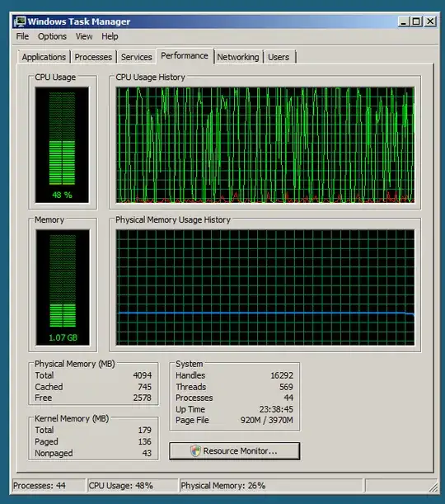Switch to the Networking tab
Viewport: 445px width, 504px height.
(238, 57)
